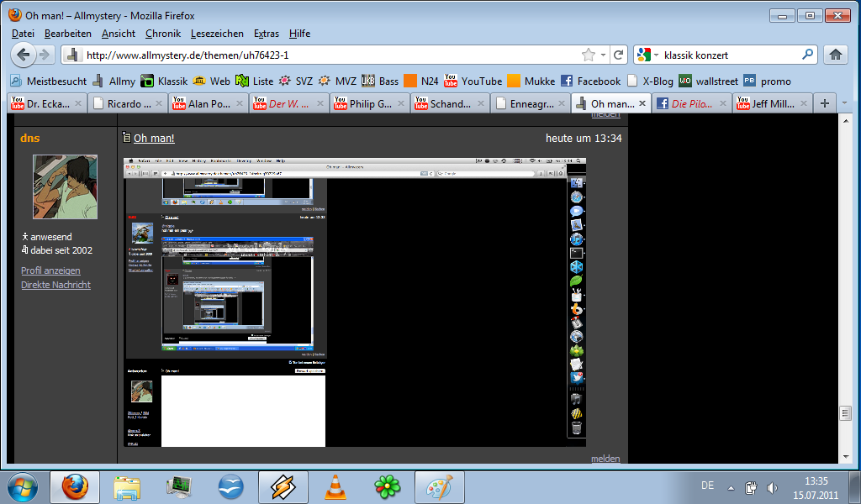Reload the current page
861x504 pixels.
coord(618,55)
